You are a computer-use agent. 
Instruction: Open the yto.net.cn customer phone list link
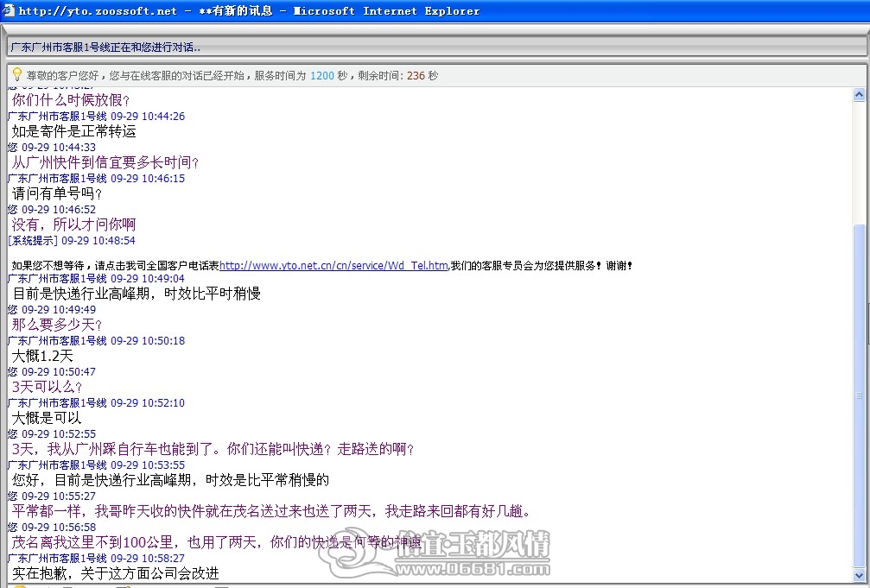333,266
